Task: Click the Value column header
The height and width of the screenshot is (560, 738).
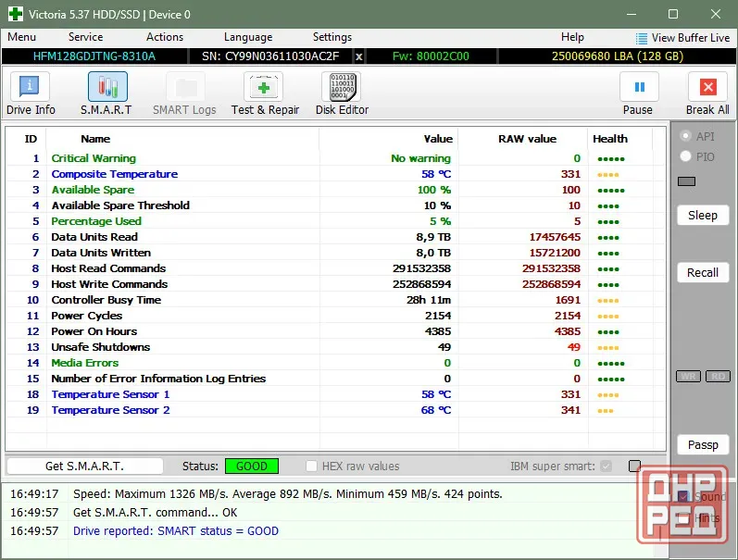Action: pos(438,139)
